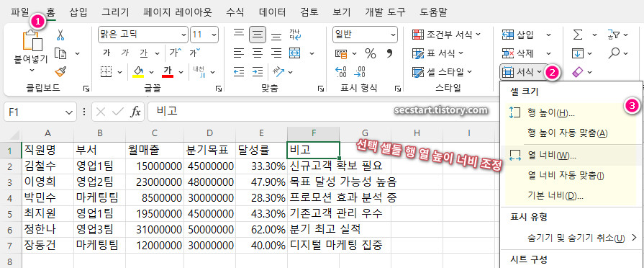Screen dimensions: 644x268
Task: Click Merge and Center icon
Action: coord(295,53)
